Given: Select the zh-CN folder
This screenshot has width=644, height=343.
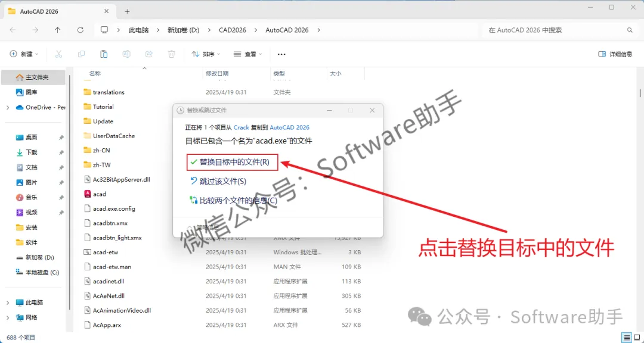Looking at the screenshot, I should 101,151.
